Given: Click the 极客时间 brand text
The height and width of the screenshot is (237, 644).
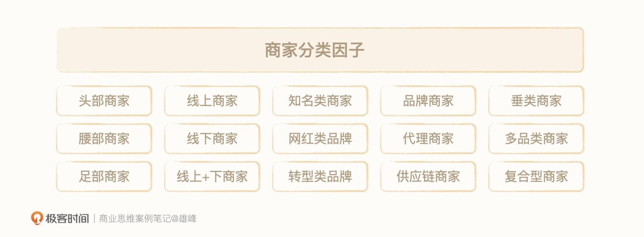Looking at the screenshot, I should tap(67, 219).
